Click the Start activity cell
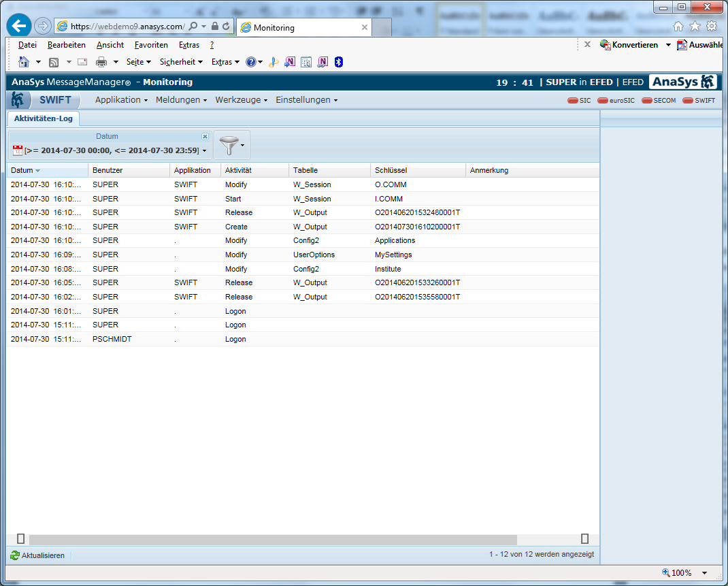 pos(233,199)
